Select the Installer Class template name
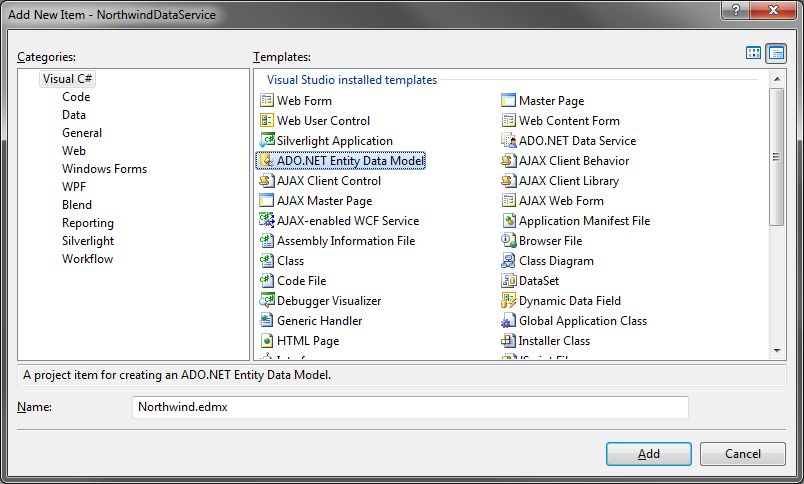 coord(554,340)
